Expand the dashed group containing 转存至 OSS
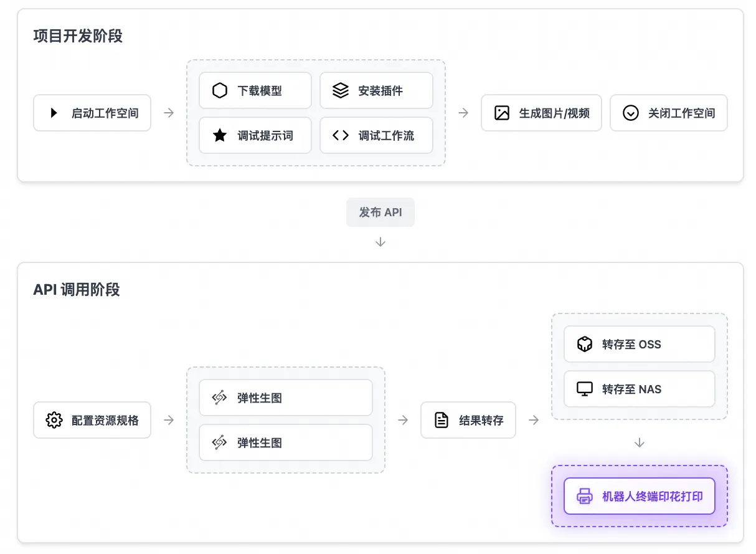756x554 pixels. pyautogui.click(x=639, y=366)
